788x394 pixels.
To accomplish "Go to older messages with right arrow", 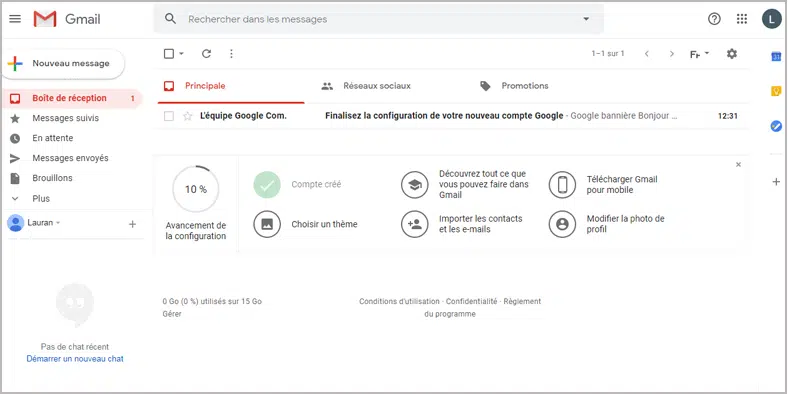I will [x=671, y=54].
